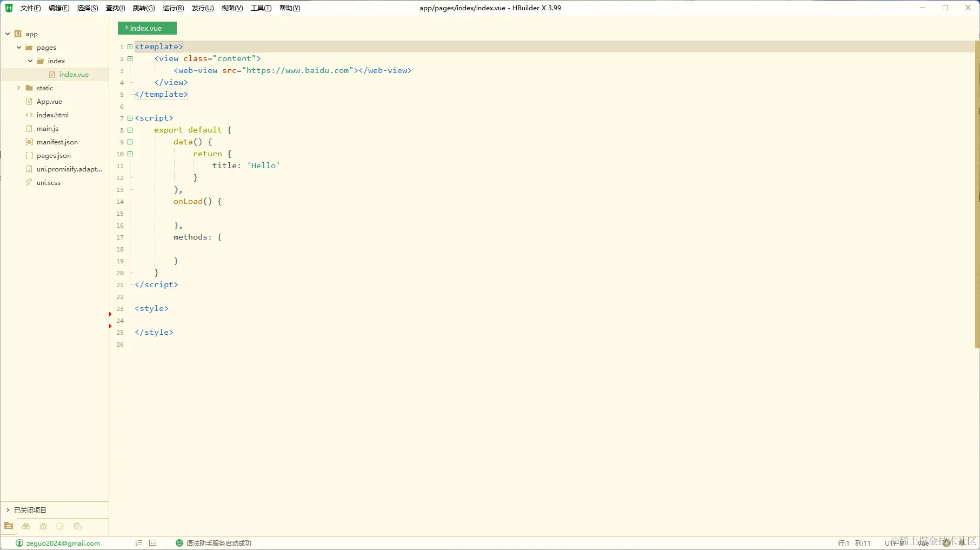Open the 发行(U) menu
Screen dimensions: 980x550
point(203,8)
